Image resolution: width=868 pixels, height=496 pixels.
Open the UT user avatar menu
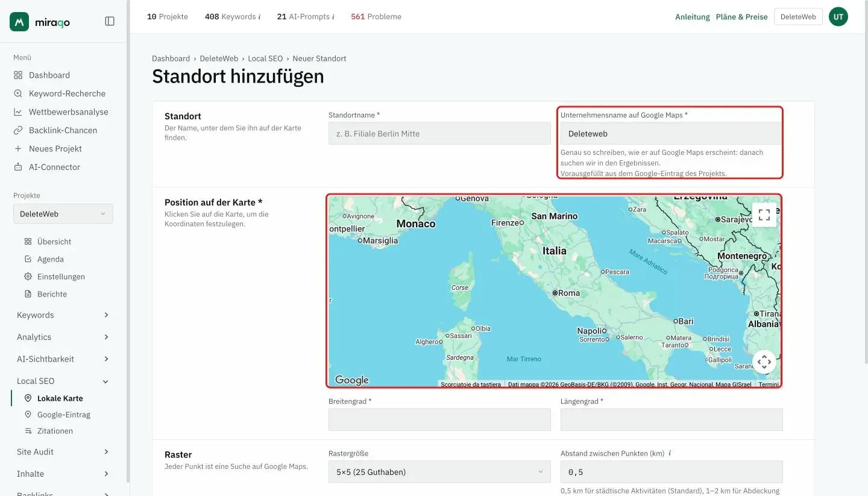click(x=838, y=17)
